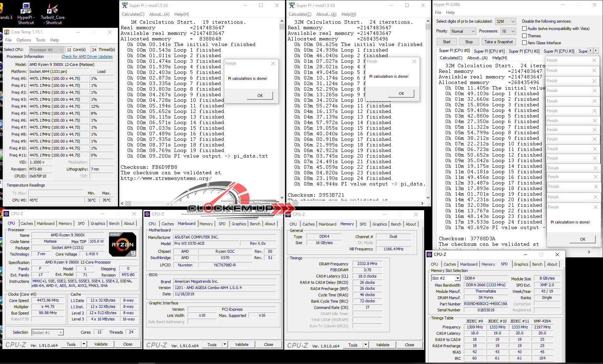Click the CPU-Z icon in SPD window title
Image resolution: width=603 pixels, height=364 pixels.
429,255
